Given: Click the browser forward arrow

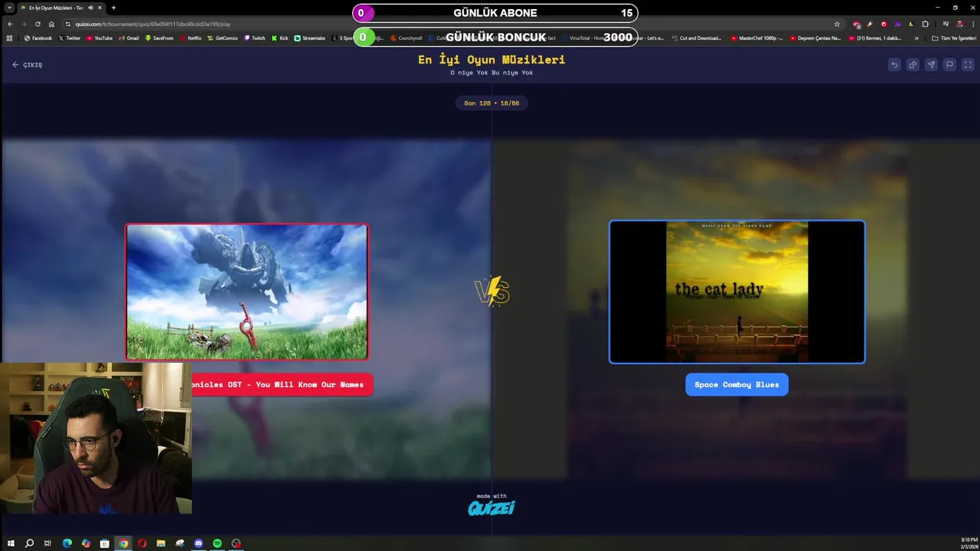Looking at the screenshot, I should (x=24, y=24).
